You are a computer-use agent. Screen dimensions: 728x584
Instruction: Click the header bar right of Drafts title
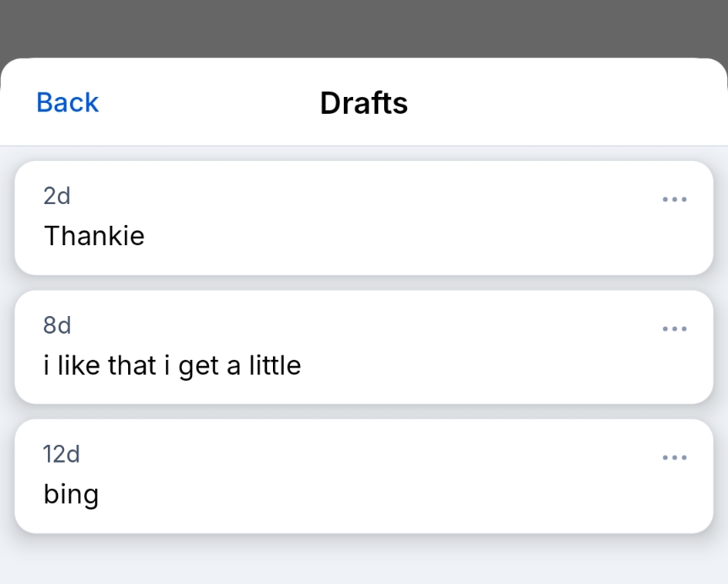tap(573, 103)
